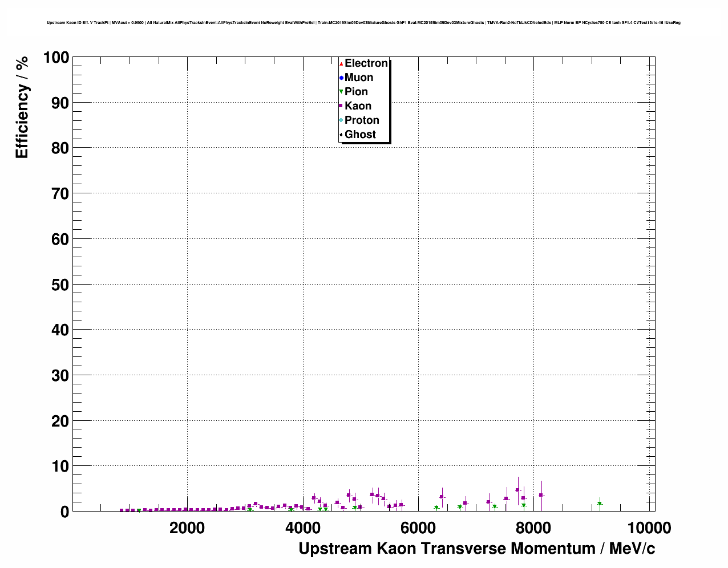
Task: Click the Muon legend label
Action: click(359, 78)
